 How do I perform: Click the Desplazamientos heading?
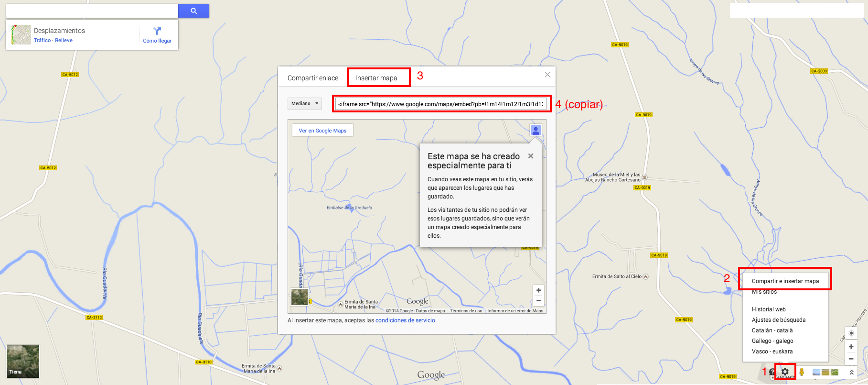pyautogui.click(x=59, y=31)
